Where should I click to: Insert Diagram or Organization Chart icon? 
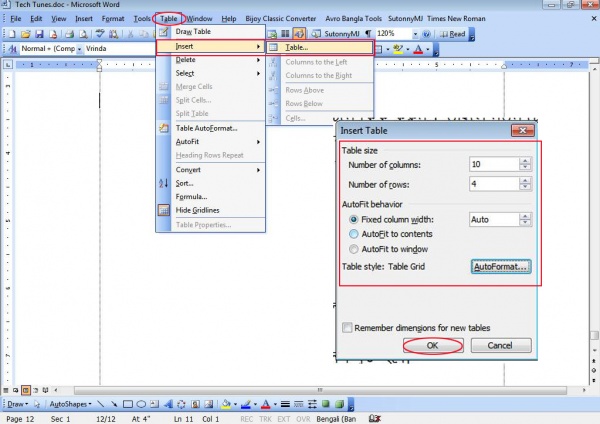pos(181,404)
